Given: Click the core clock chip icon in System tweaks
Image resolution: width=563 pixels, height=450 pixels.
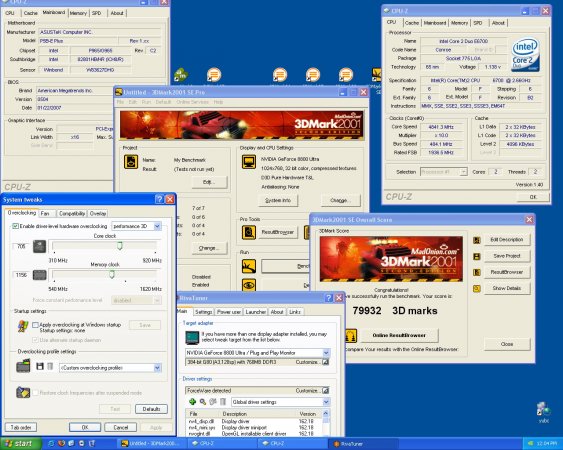Looking at the screenshot, I should tap(39, 246).
